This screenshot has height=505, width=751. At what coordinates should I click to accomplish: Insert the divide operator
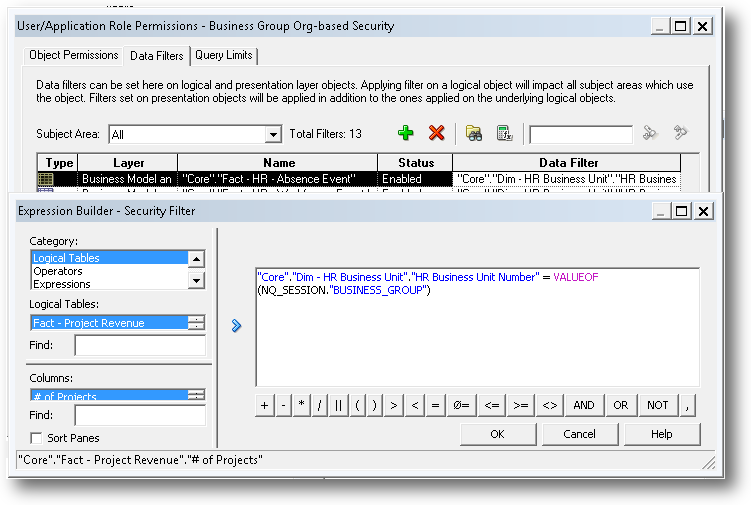pyautogui.click(x=319, y=405)
